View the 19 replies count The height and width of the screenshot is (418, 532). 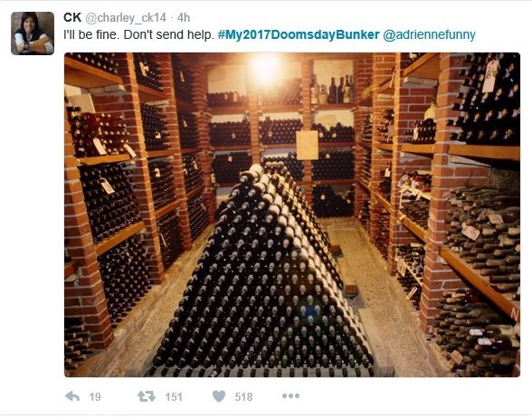pyautogui.click(x=95, y=396)
